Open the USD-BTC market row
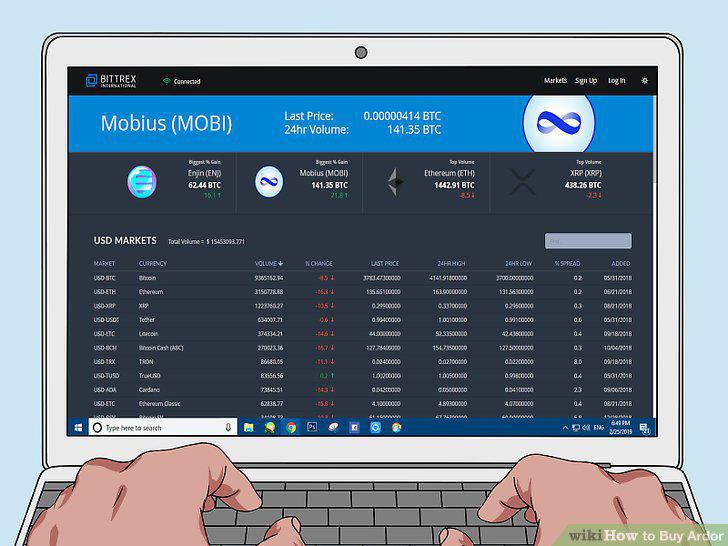 [x=363, y=278]
